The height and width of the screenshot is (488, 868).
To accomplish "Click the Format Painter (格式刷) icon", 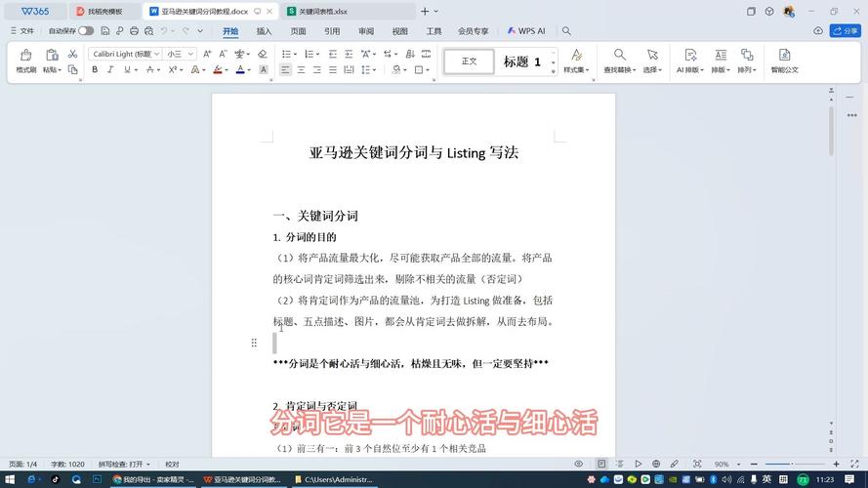I will point(25,56).
